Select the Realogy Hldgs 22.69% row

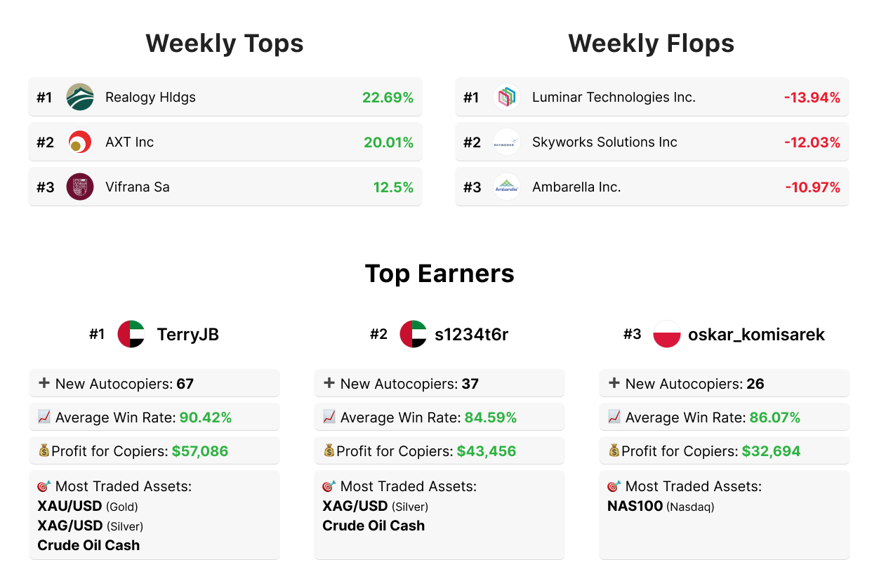[225, 98]
